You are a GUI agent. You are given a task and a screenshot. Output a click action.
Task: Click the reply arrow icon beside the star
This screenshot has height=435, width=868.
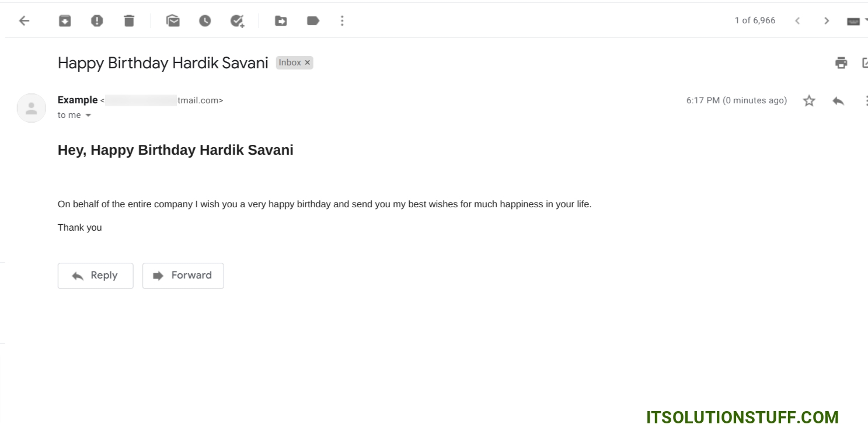[x=838, y=101]
